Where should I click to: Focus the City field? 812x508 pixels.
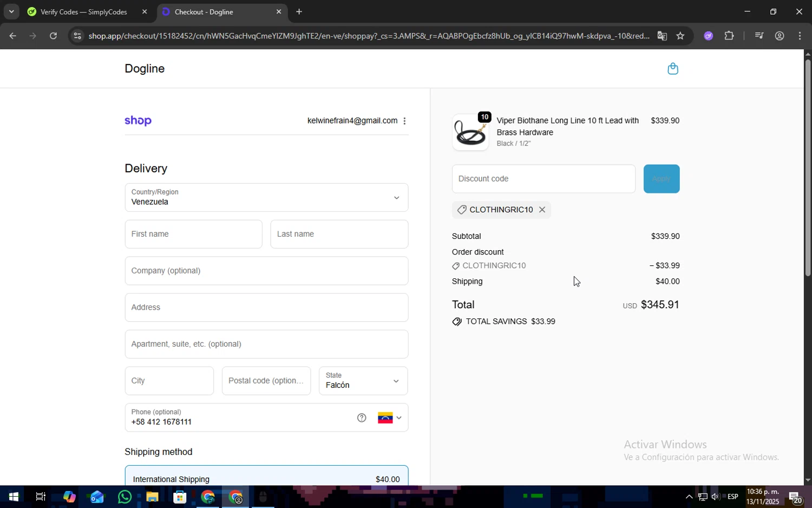(169, 381)
